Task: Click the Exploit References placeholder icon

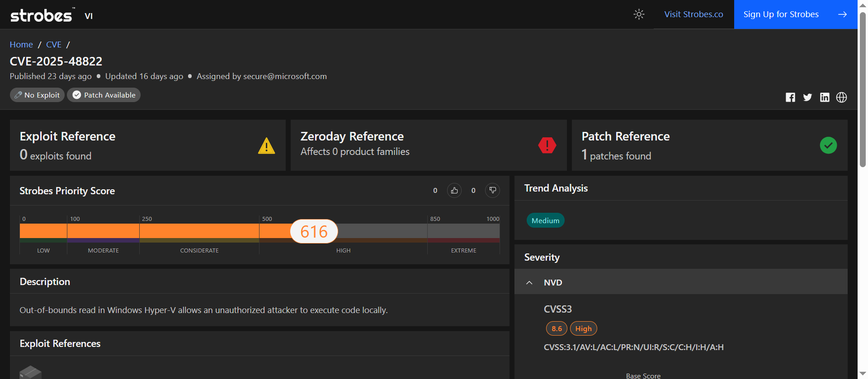Action: pyautogui.click(x=30, y=372)
